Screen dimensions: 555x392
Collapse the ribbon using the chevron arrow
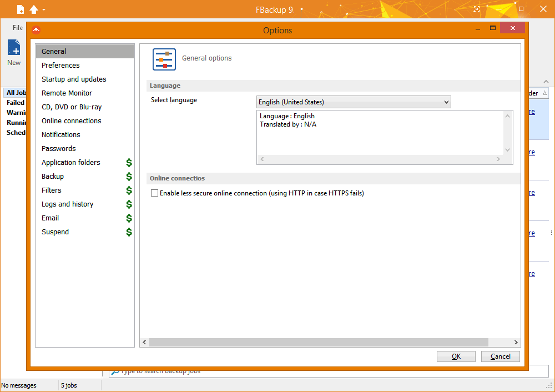[x=546, y=82]
